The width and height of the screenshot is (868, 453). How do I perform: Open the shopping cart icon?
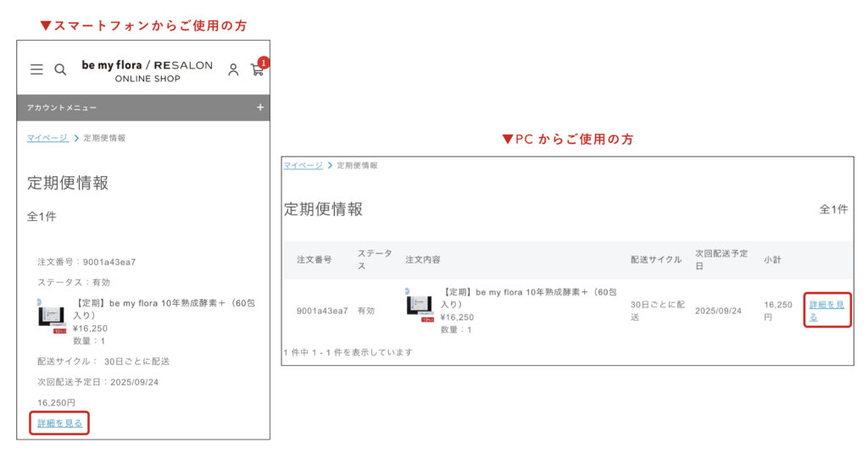pyautogui.click(x=256, y=70)
